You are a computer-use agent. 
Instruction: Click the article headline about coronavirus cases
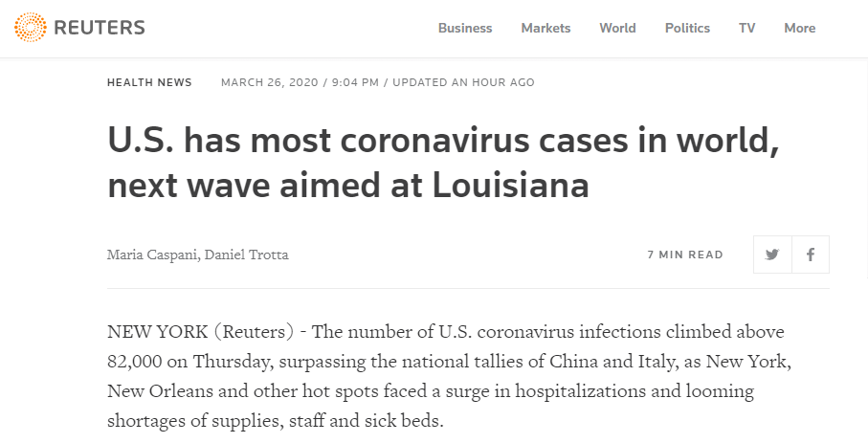point(443,162)
